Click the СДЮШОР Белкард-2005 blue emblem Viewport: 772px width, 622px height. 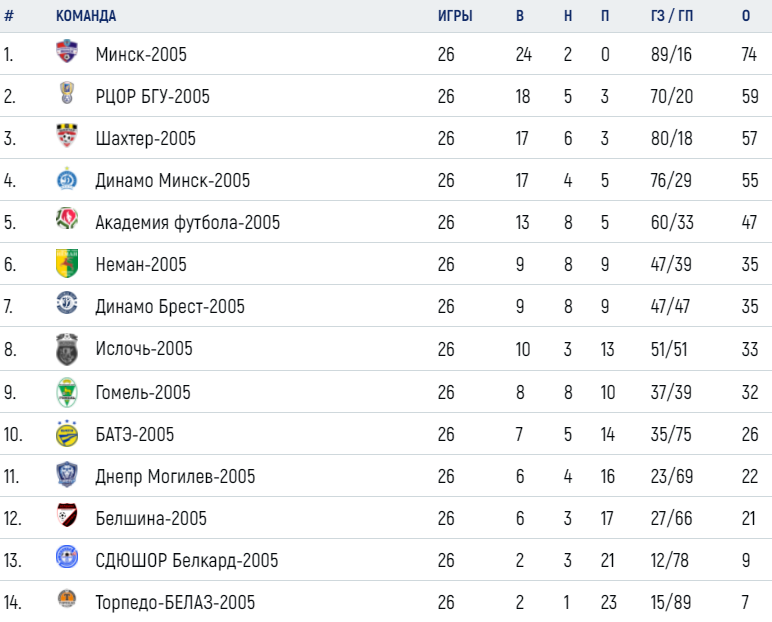[x=67, y=557]
